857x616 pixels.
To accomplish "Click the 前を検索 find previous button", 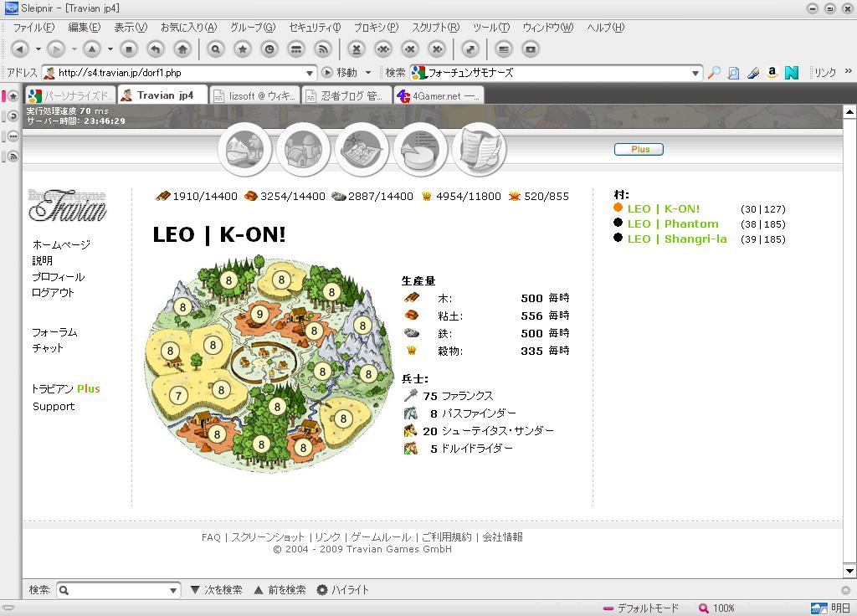I will pos(280,590).
